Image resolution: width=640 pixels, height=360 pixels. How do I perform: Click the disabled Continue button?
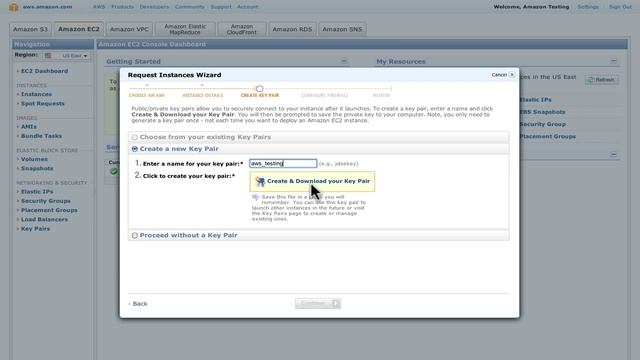click(318, 303)
